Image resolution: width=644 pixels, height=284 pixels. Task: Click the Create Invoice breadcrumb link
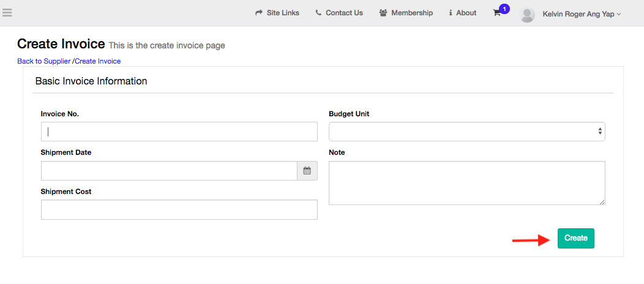(97, 61)
